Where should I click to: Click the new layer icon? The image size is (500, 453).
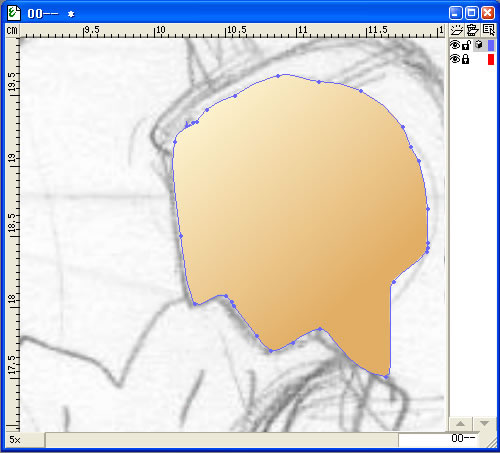click(456, 31)
